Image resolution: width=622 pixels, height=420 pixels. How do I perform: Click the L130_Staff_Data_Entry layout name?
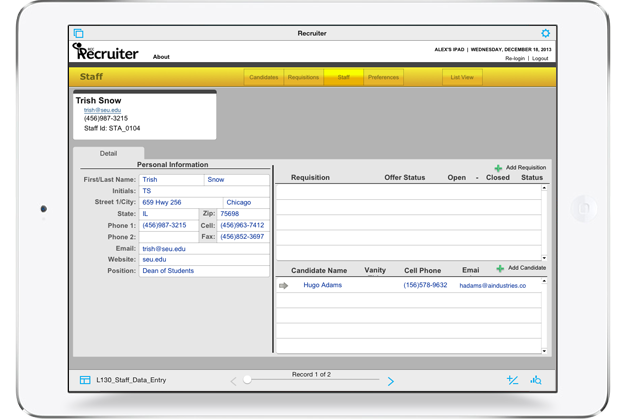(131, 380)
